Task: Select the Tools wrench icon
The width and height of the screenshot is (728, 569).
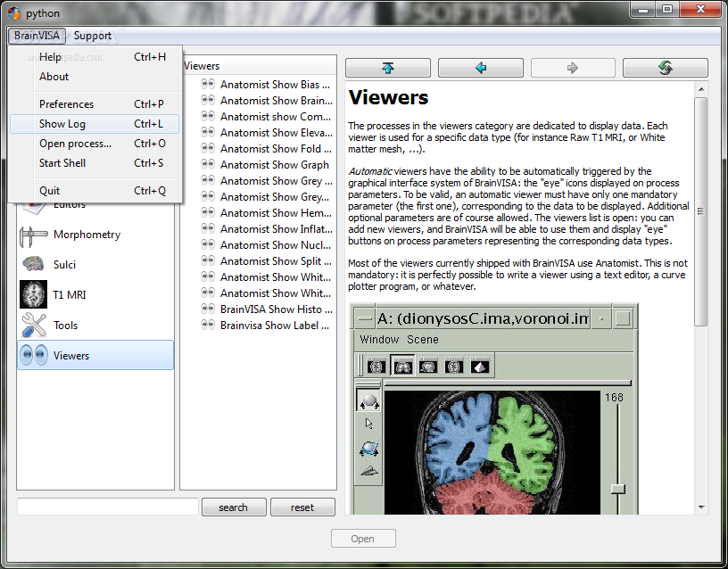Action: pyautogui.click(x=34, y=325)
